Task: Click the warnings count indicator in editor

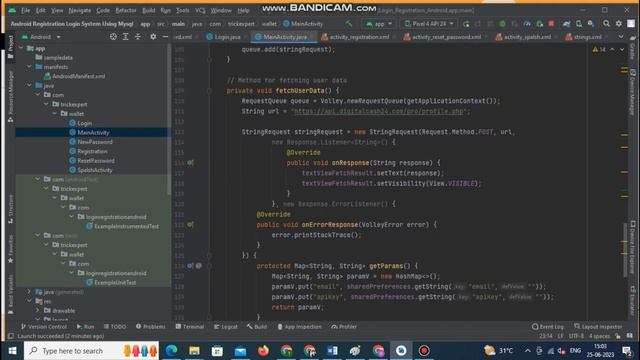Action: click(599, 49)
